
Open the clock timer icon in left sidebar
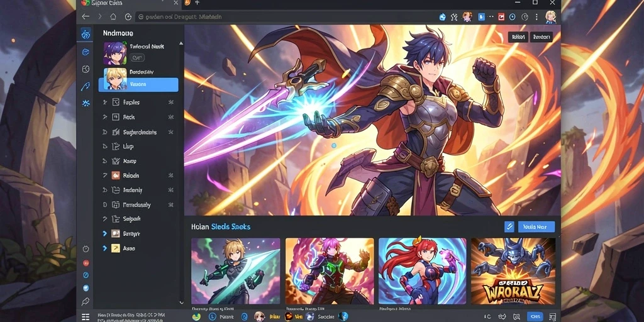tap(86, 249)
